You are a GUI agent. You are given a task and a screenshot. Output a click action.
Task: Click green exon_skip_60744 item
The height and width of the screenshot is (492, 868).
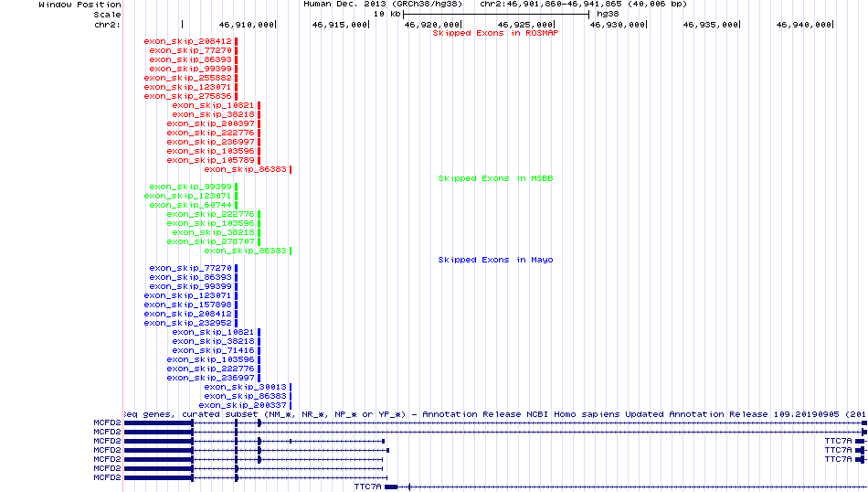(190, 206)
